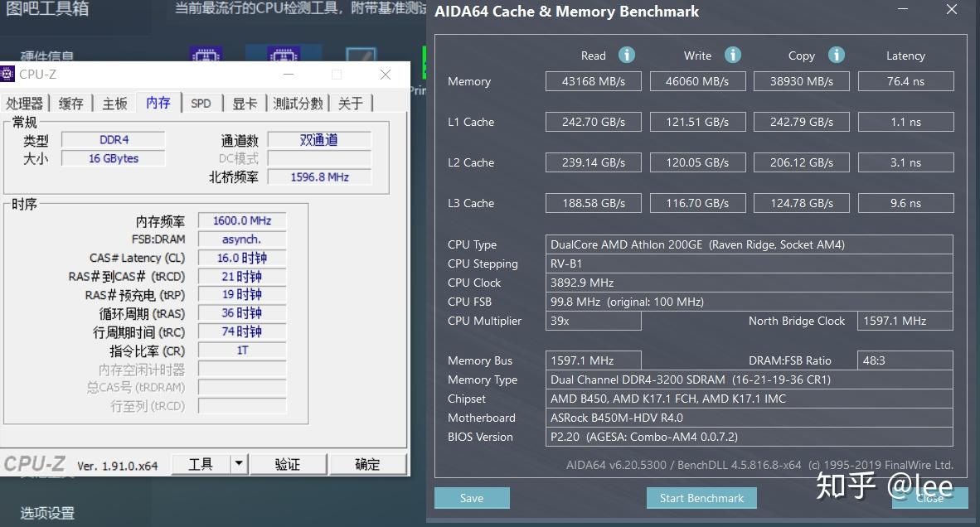Switch to the 显卡 tab in CPU-Z

245,103
